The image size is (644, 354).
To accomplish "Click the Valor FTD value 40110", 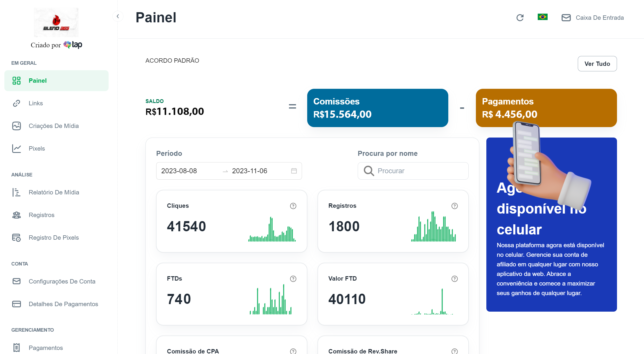I will tap(347, 299).
